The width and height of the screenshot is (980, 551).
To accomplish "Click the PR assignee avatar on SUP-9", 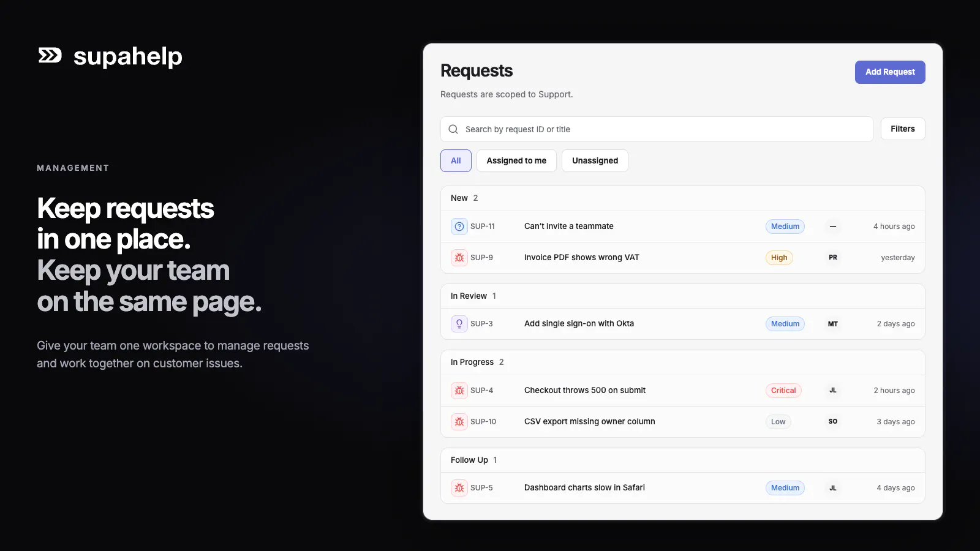I will [x=833, y=258].
